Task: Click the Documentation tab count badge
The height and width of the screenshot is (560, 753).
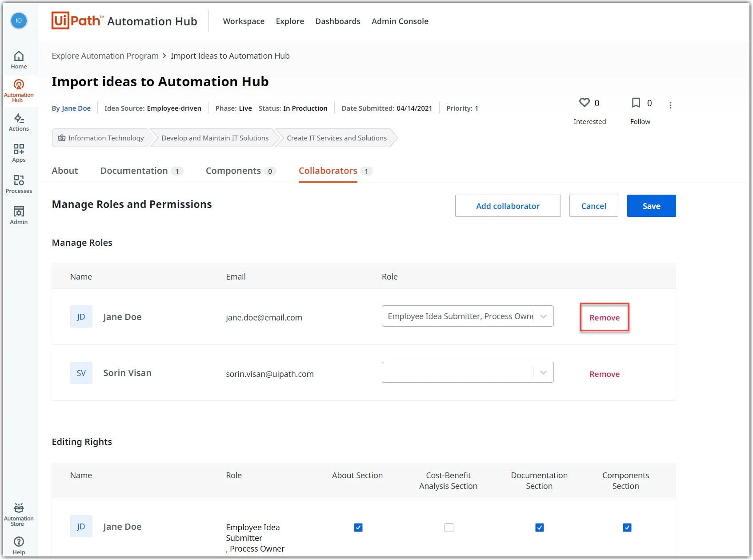Action: coord(177,171)
